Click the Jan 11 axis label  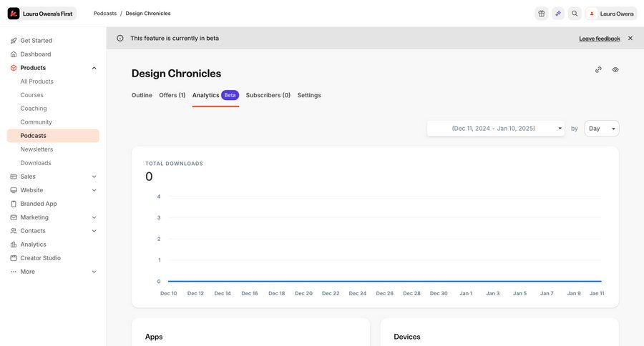(597, 294)
